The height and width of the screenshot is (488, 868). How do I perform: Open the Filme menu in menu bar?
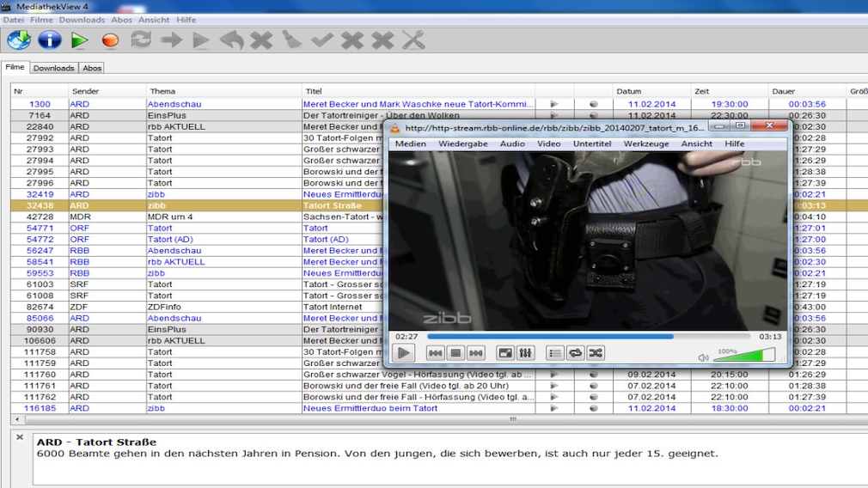coord(41,20)
